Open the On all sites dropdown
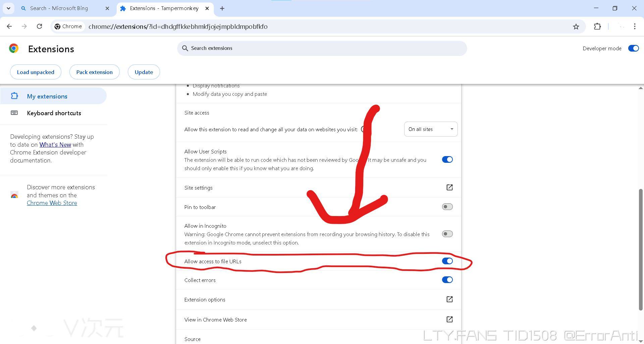 pyautogui.click(x=431, y=129)
